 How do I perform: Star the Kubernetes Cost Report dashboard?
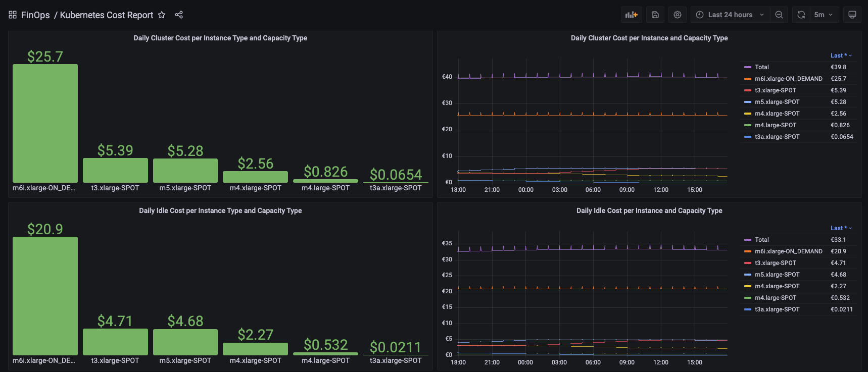pos(162,15)
